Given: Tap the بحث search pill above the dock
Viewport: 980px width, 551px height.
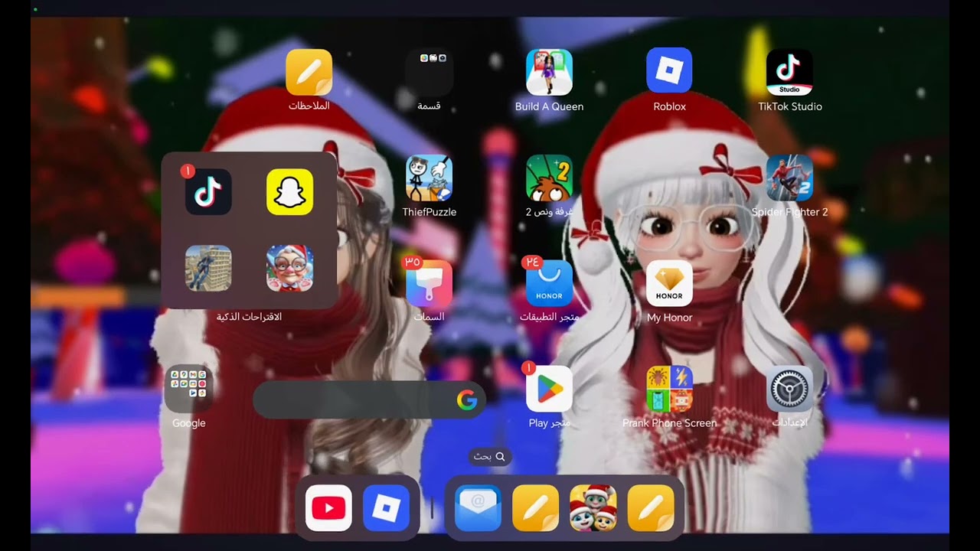Looking at the screenshot, I should coord(489,456).
